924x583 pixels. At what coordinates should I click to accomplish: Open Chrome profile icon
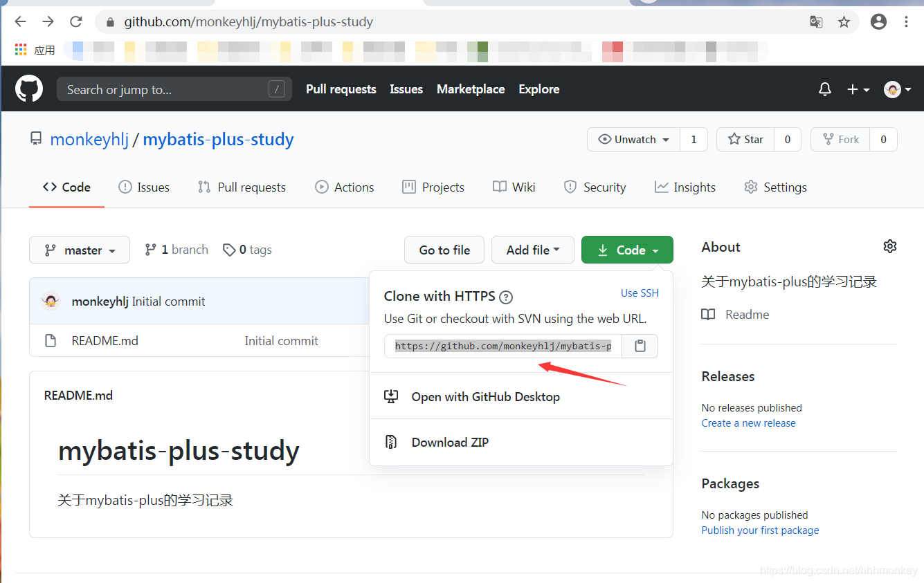point(878,21)
